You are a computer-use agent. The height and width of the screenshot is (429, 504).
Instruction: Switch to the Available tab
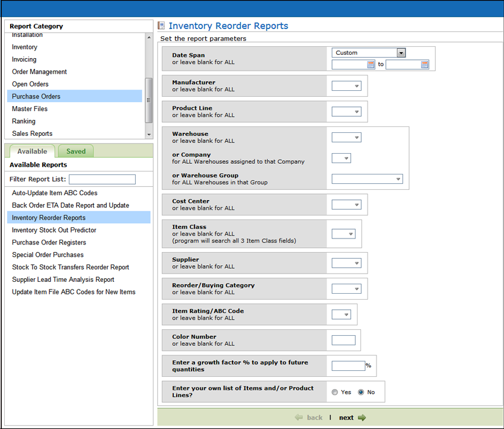[32, 151]
